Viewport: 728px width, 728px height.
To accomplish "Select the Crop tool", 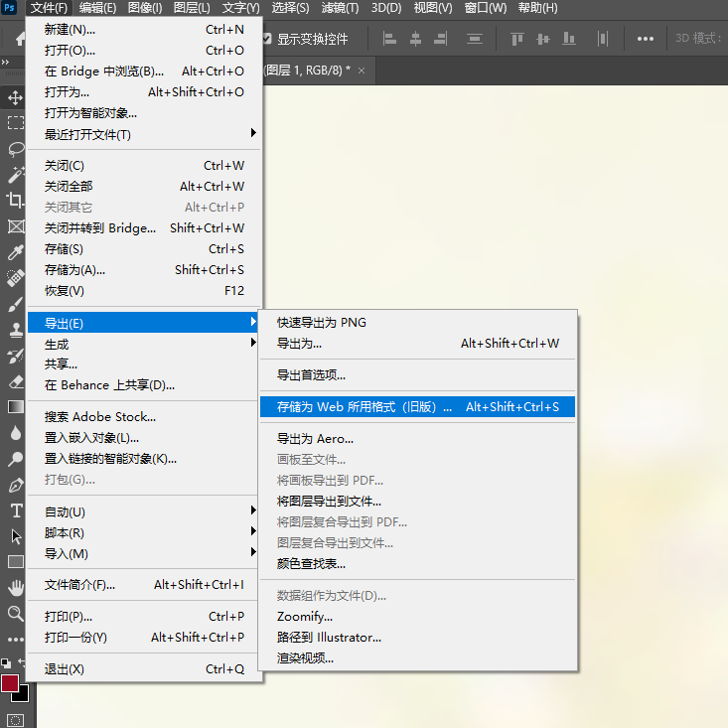I will click(x=15, y=200).
